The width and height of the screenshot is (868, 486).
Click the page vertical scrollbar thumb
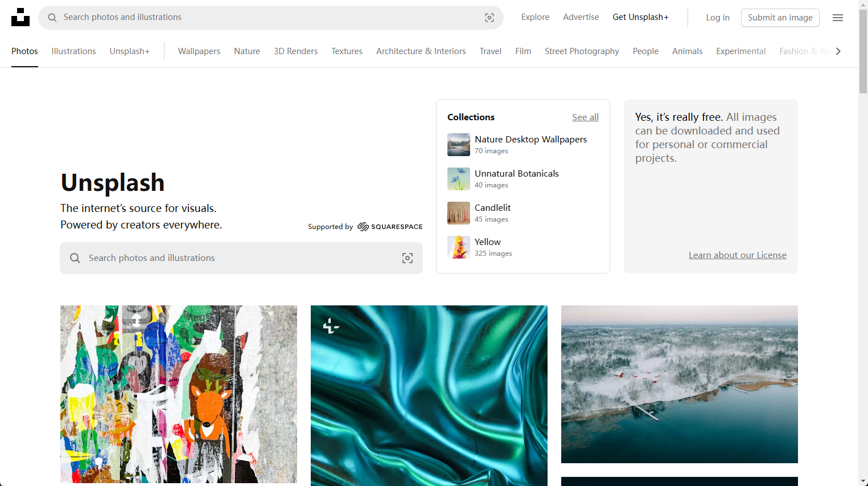pos(863,51)
